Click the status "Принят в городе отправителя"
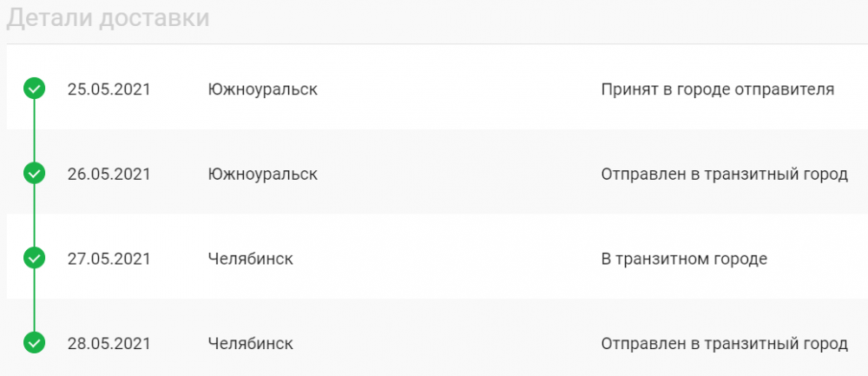The height and width of the screenshot is (376, 868). click(718, 89)
